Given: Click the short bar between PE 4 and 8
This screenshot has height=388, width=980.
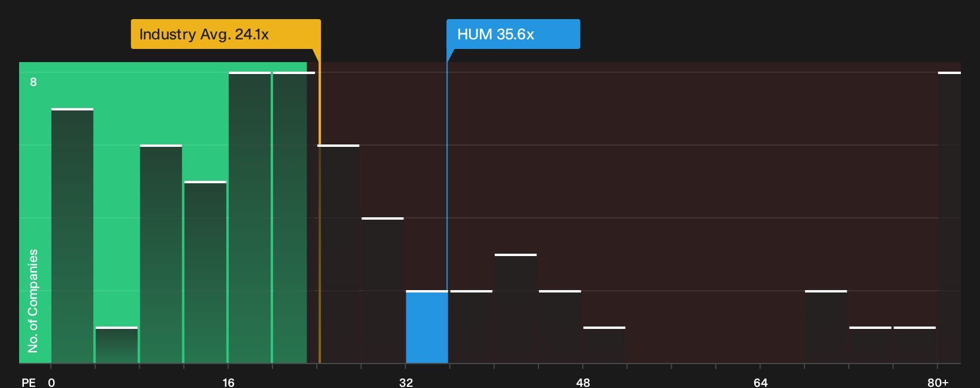Looking at the screenshot, I should click(x=117, y=345).
